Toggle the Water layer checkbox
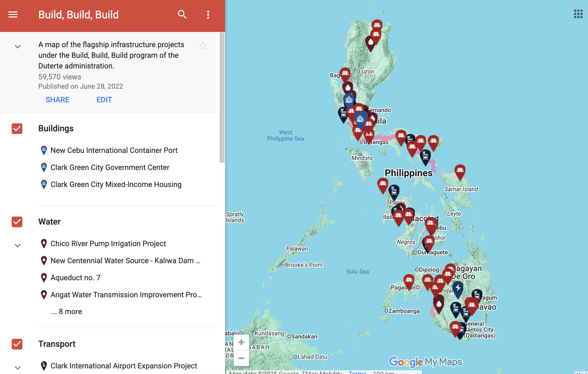Screen dimensions: 588x374 click(17, 222)
